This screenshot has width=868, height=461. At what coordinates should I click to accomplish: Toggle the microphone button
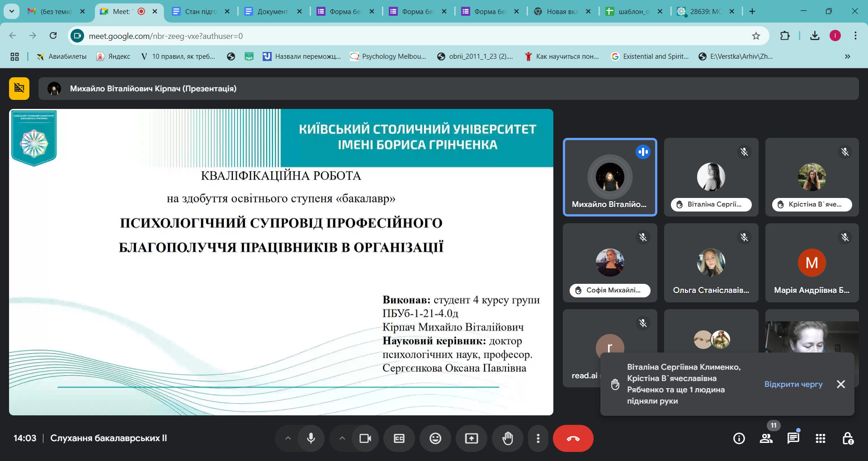click(311, 438)
